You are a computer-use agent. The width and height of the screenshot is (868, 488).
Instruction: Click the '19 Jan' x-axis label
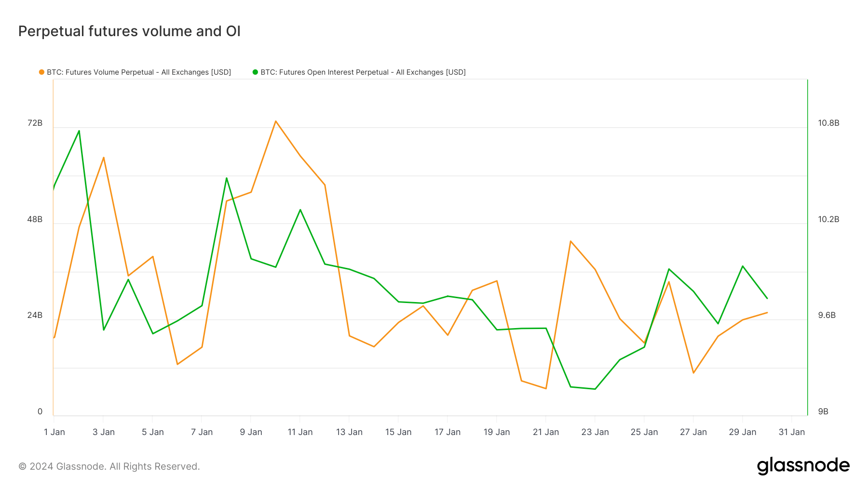(x=497, y=432)
